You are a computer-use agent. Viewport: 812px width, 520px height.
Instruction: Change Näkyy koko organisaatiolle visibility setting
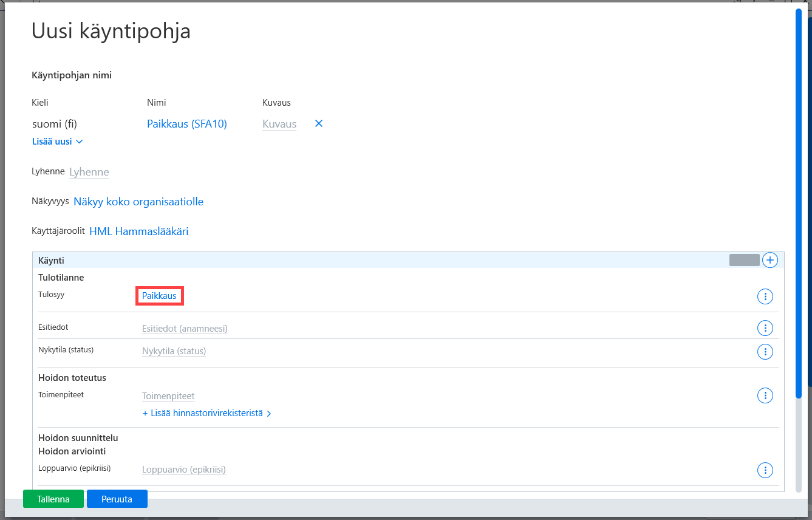[x=138, y=202]
